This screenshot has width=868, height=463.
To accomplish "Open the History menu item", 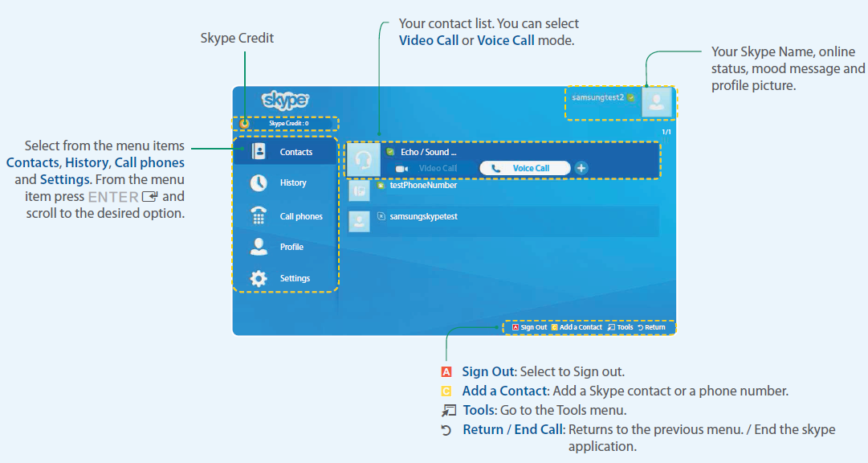I will [285, 183].
